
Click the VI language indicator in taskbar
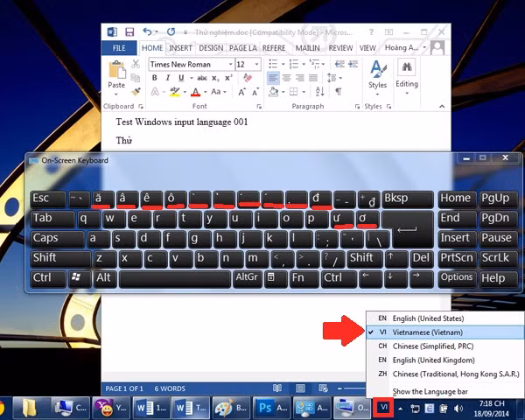pos(383,408)
